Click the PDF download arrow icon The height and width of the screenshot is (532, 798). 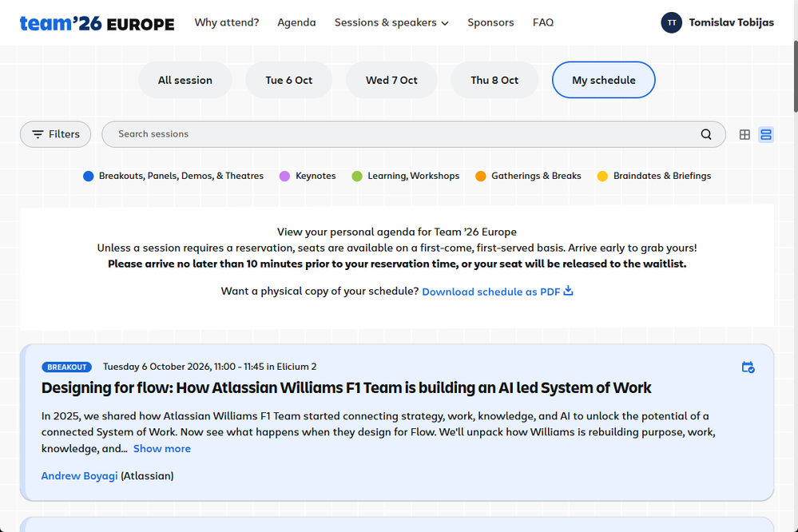569,291
